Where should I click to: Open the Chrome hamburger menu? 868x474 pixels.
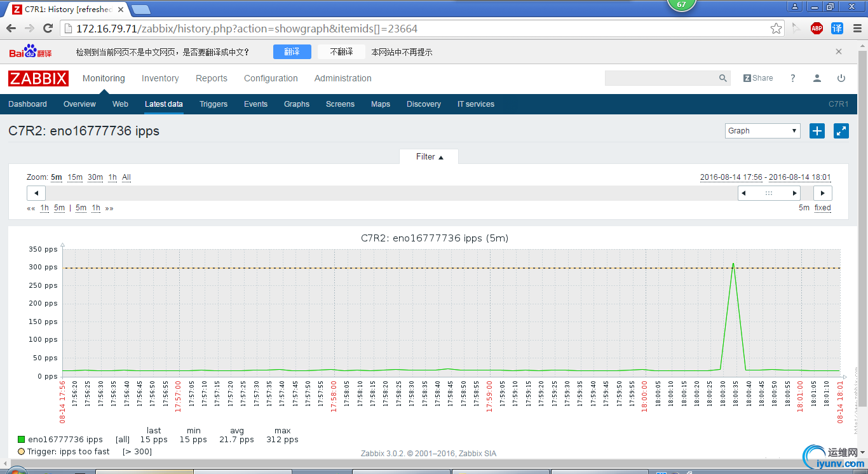857,29
